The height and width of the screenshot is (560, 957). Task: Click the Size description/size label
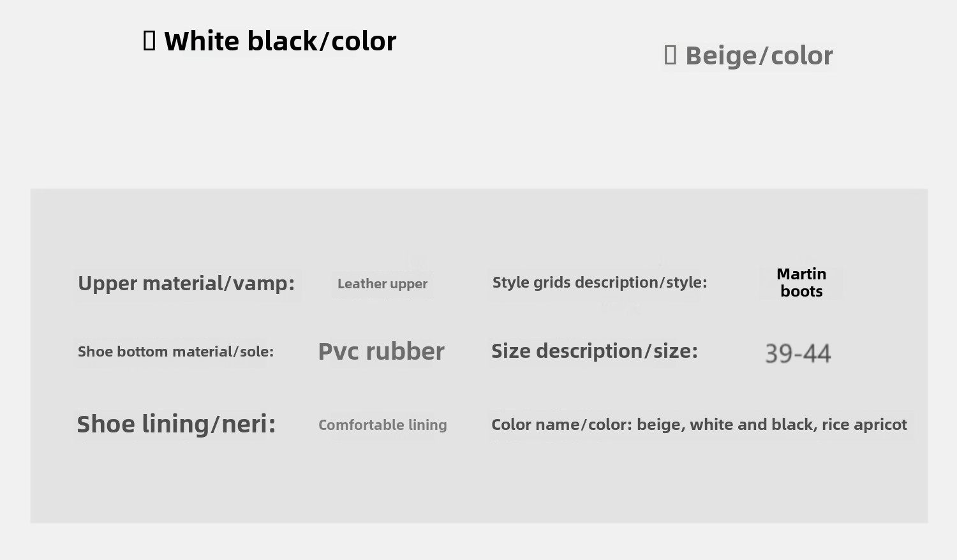(594, 351)
